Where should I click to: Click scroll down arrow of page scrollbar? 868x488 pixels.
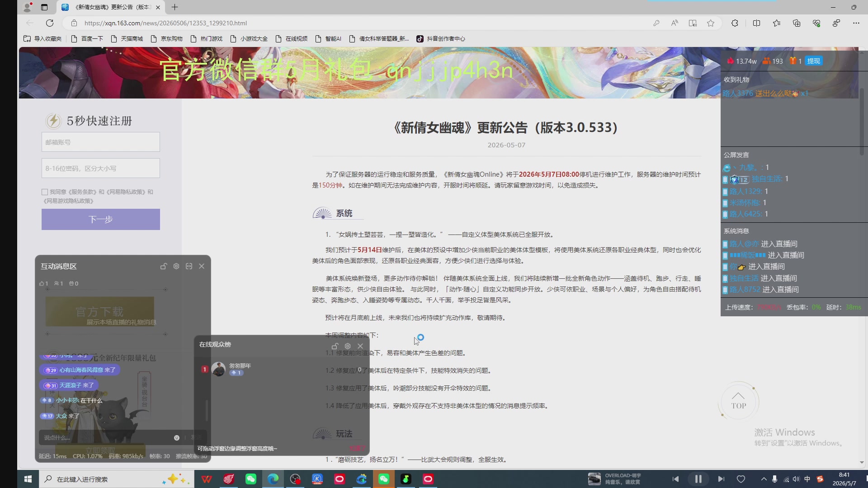click(862, 462)
